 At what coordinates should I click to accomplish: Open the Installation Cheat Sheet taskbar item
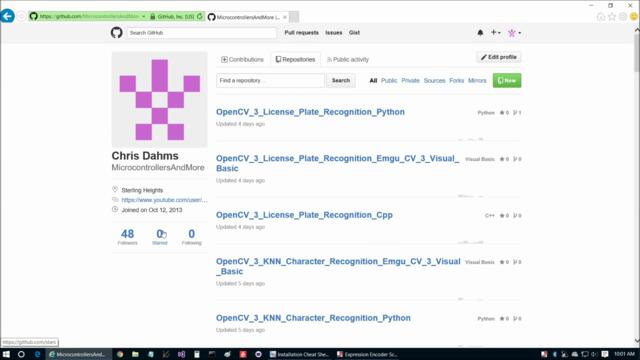point(299,354)
